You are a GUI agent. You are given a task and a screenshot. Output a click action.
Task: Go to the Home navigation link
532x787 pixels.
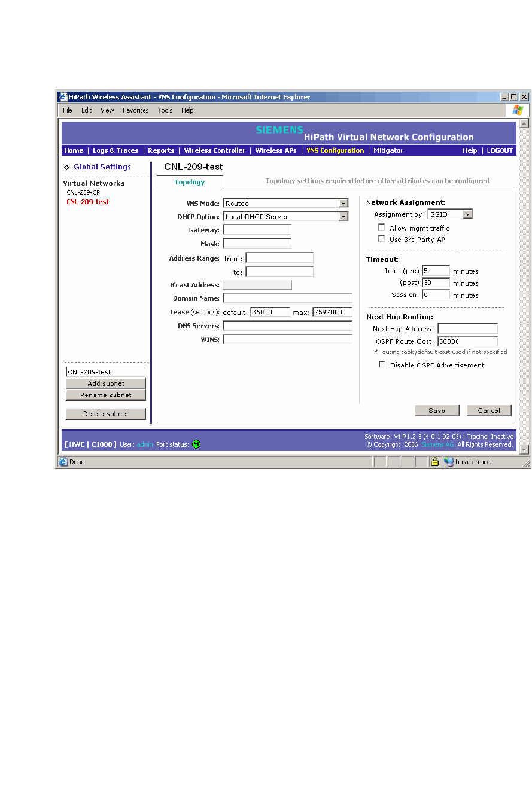pos(74,150)
